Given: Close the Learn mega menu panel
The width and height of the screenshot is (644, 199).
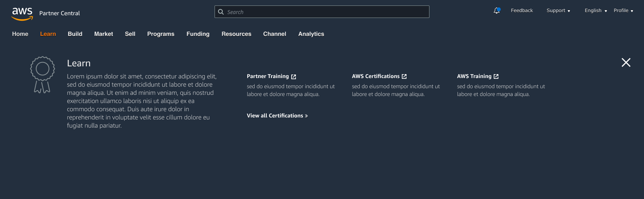Looking at the screenshot, I should (x=626, y=62).
